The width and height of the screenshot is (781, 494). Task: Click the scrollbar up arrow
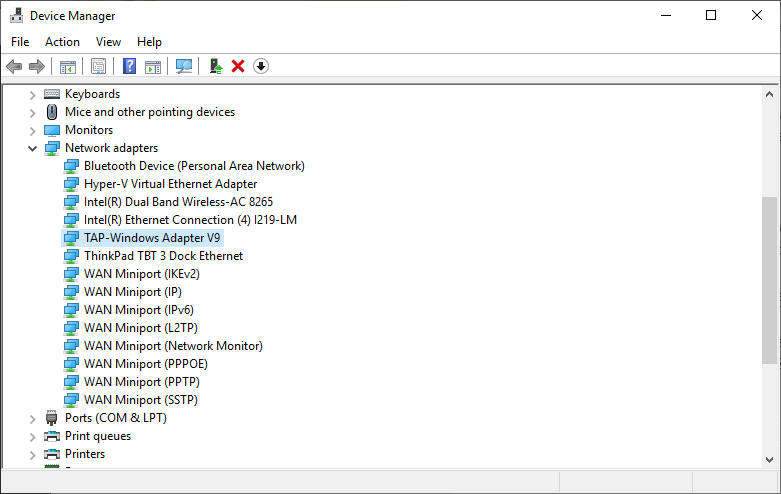tap(769, 94)
